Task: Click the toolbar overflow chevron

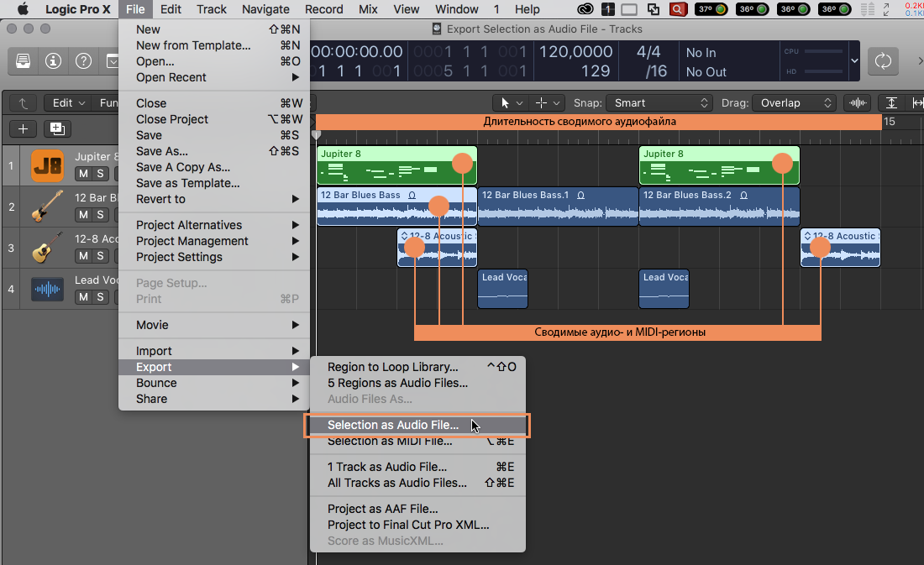Action: (x=920, y=60)
